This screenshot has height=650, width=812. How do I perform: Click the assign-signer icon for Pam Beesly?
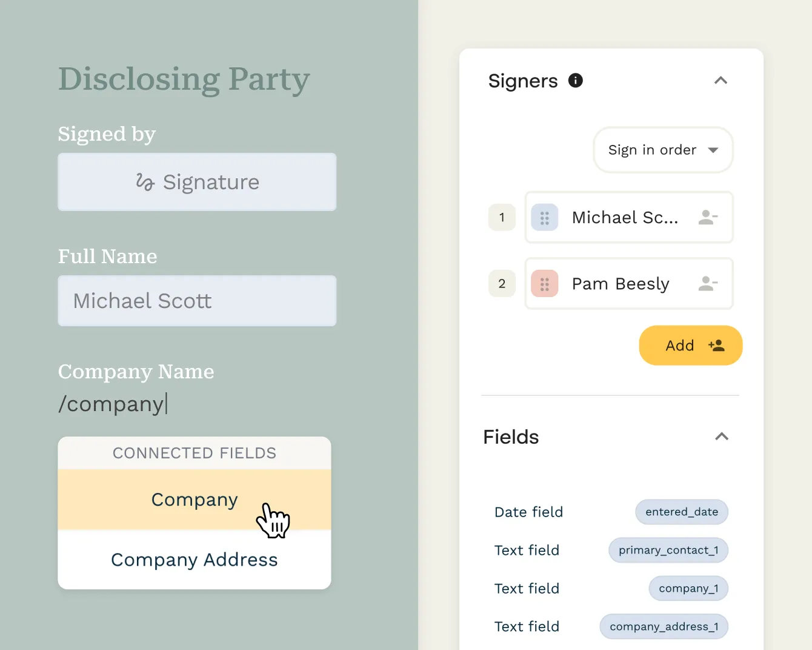point(708,283)
